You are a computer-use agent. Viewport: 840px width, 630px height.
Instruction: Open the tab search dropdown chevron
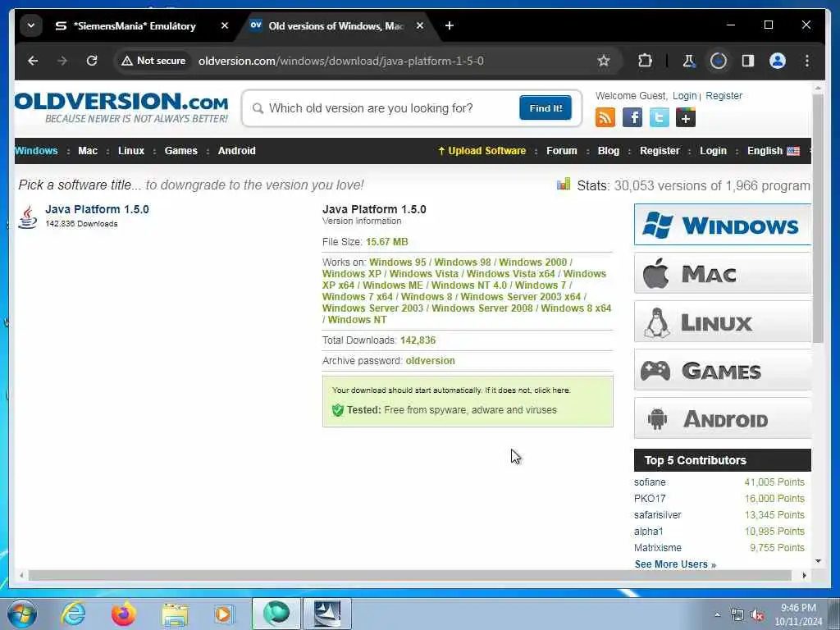pos(31,25)
